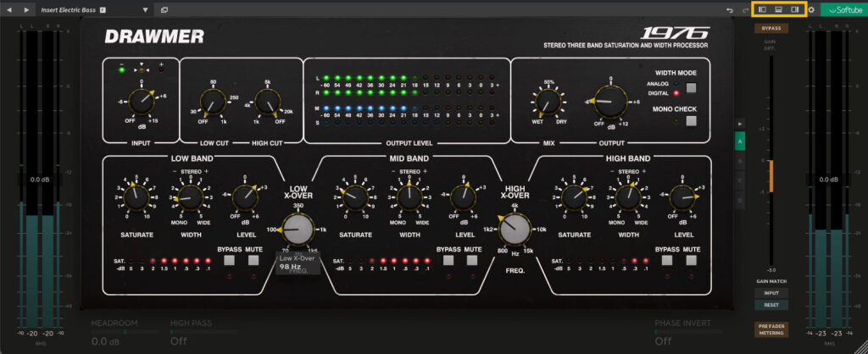Click the DRAWMER logo
Screen dimensions: 868x354
pyautogui.click(x=154, y=37)
